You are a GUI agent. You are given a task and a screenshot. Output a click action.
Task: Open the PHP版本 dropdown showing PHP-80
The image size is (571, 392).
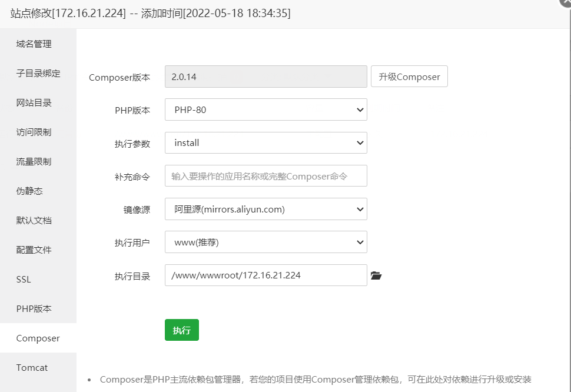point(266,109)
